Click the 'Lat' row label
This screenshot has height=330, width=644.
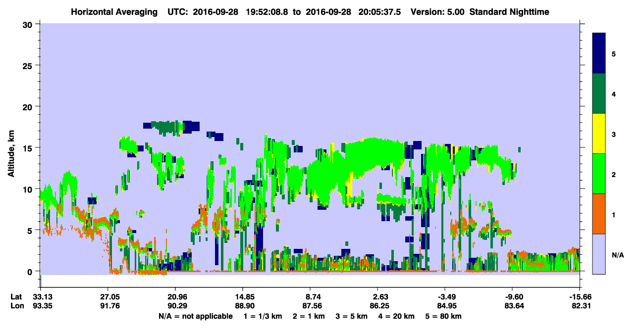click(x=16, y=296)
